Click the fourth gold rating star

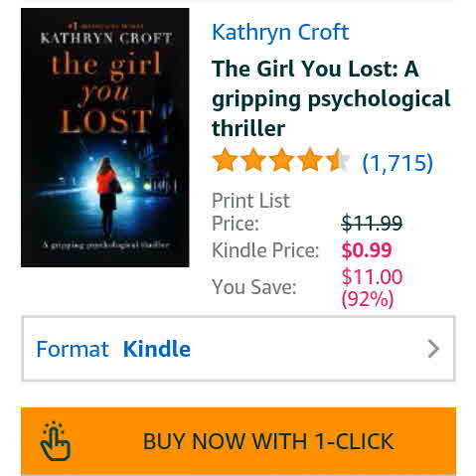[x=309, y=160]
